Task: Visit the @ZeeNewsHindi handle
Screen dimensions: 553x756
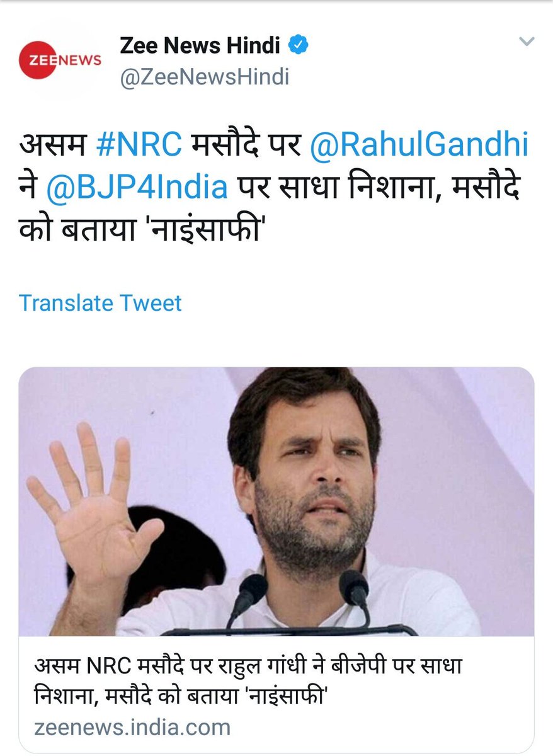Action: pos(204,77)
